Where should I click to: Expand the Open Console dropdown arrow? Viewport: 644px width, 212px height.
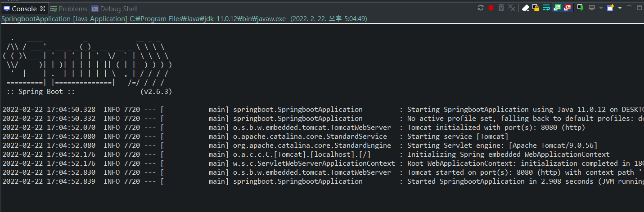(620, 8)
